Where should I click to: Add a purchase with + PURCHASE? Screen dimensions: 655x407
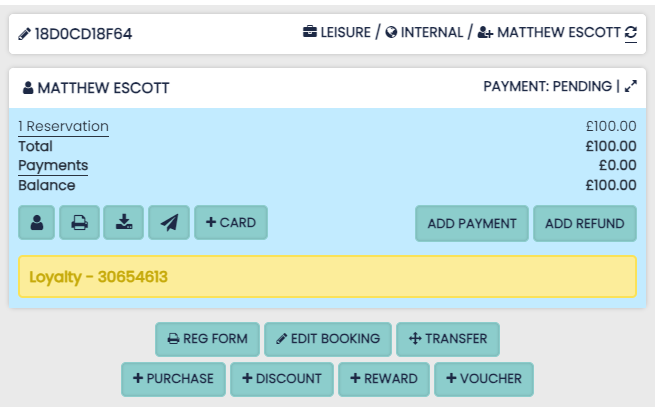174,379
